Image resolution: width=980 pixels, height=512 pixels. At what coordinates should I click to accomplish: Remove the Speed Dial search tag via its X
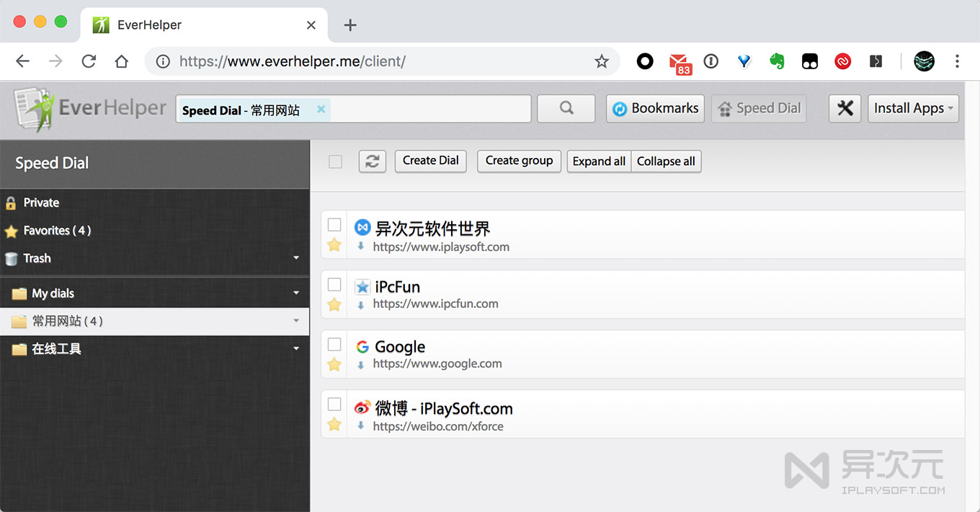tap(320, 109)
